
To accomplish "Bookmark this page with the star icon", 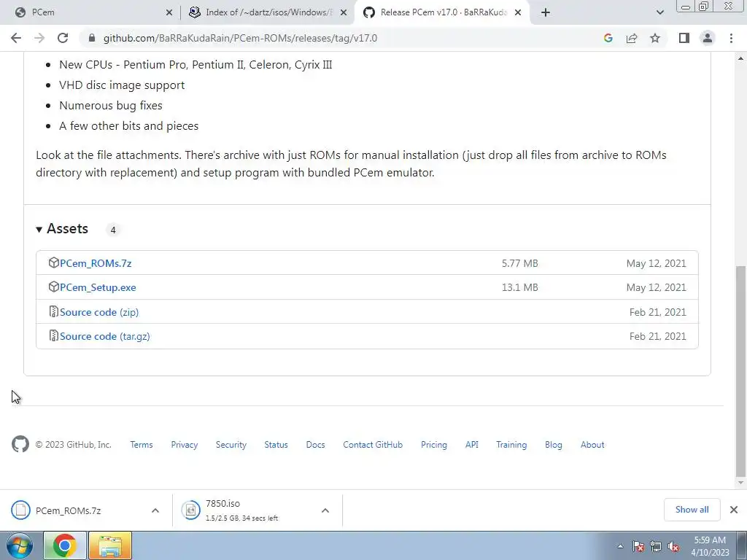I will [x=655, y=38].
